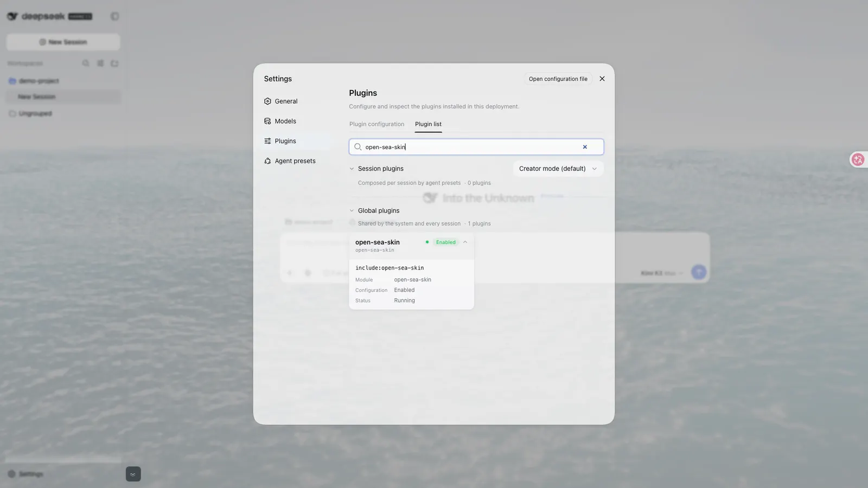Screen dimensions: 868x488
Task: Select New Session under demo-project
Action: coord(63,97)
